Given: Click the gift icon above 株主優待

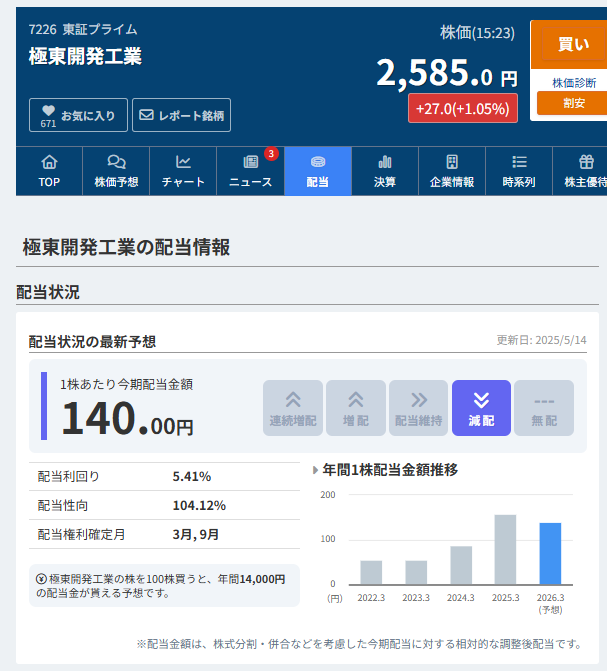Looking at the screenshot, I should point(586,162).
